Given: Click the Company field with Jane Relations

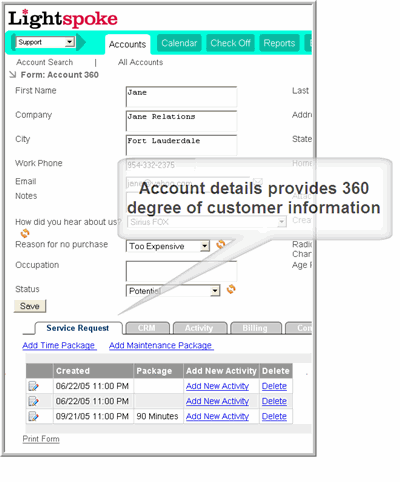Looking at the screenshot, I should point(181,121).
